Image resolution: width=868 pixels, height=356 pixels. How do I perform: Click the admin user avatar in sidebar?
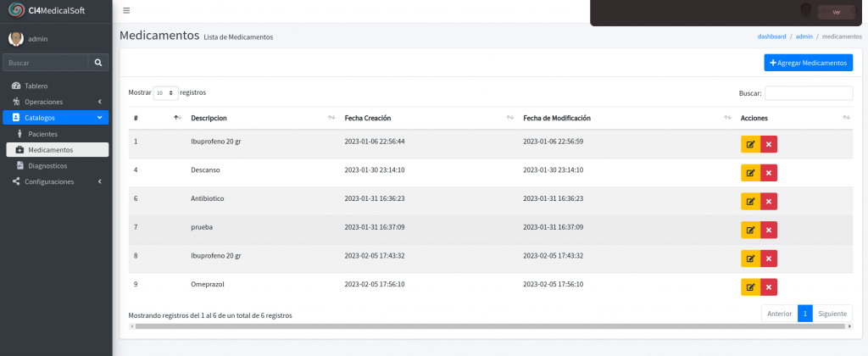point(15,38)
